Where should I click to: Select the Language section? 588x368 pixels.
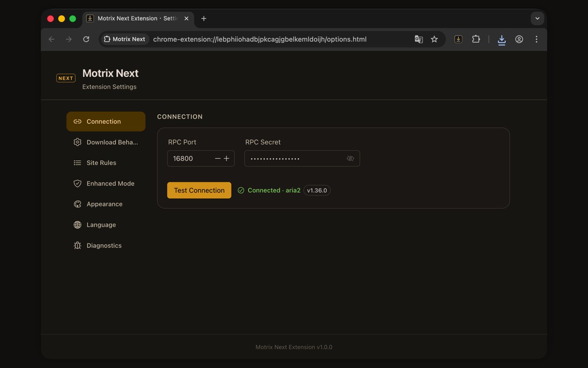[x=106, y=225]
